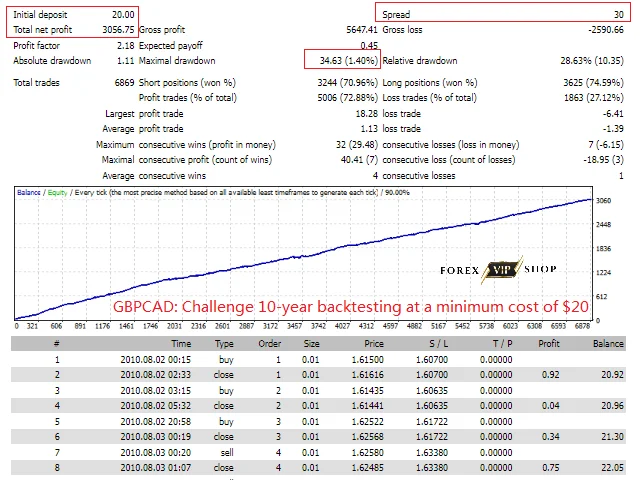Select the Initial deposit value 20.00

point(123,15)
